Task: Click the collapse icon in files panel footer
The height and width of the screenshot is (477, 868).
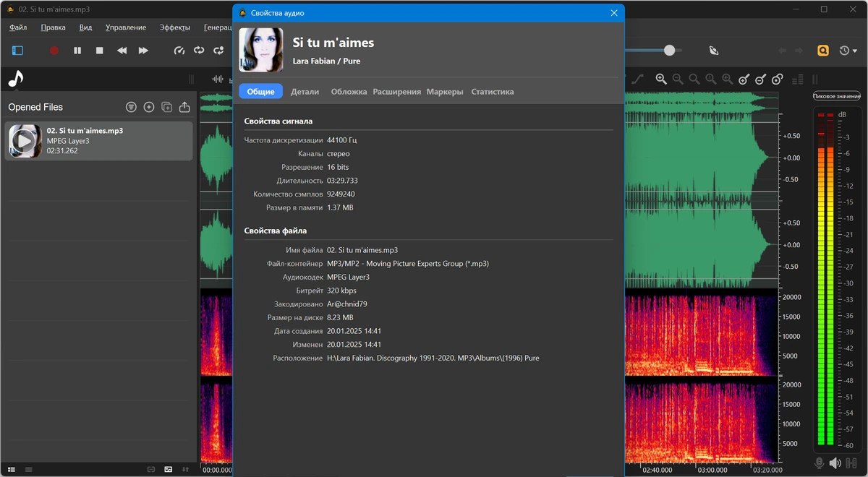Action: [151, 469]
